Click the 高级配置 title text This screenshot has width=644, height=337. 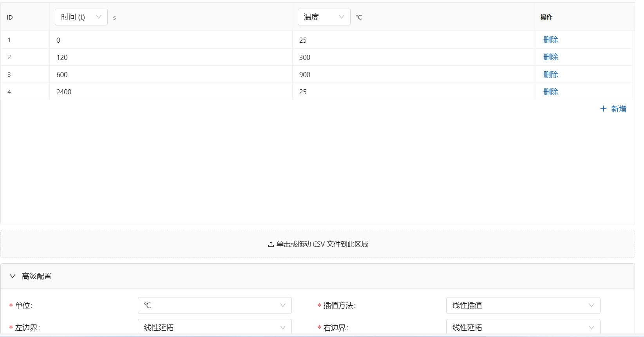pos(37,276)
